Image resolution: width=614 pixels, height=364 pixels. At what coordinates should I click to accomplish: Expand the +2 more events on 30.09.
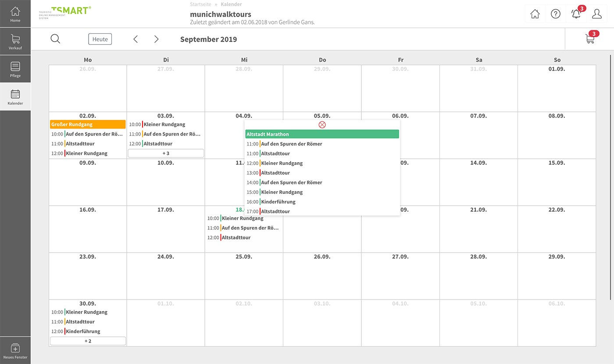88,341
